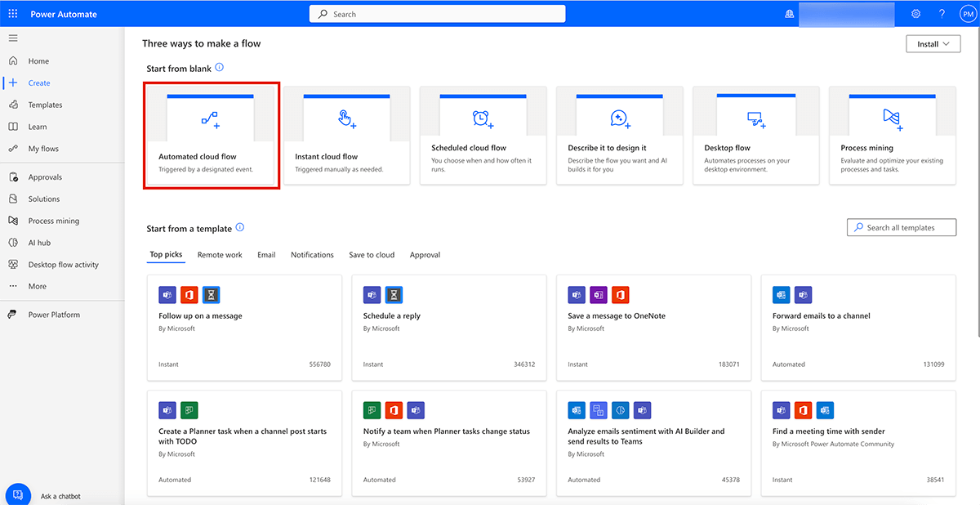The height and width of the screenshot is (505, 980).
Task: Click the Three ways to make a flow heading
Action: pyautogui.click(x=202, y=43)
